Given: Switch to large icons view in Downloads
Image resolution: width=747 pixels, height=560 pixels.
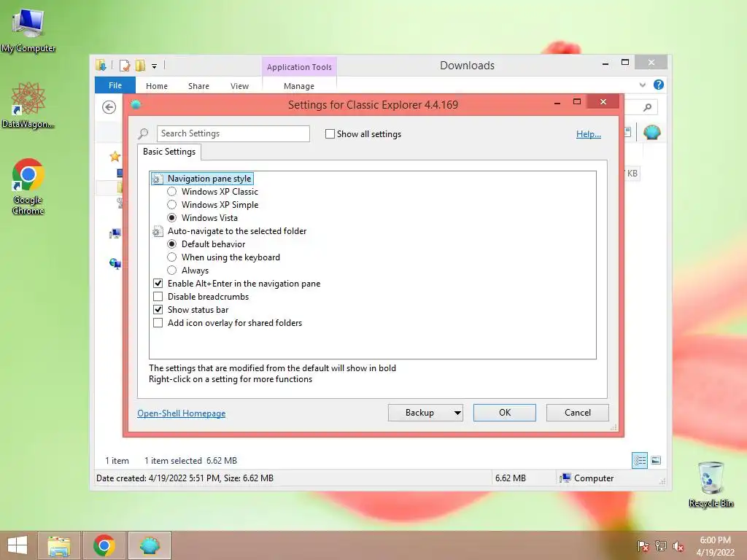Looking at the screenshot, I should (x=656, y=460).
